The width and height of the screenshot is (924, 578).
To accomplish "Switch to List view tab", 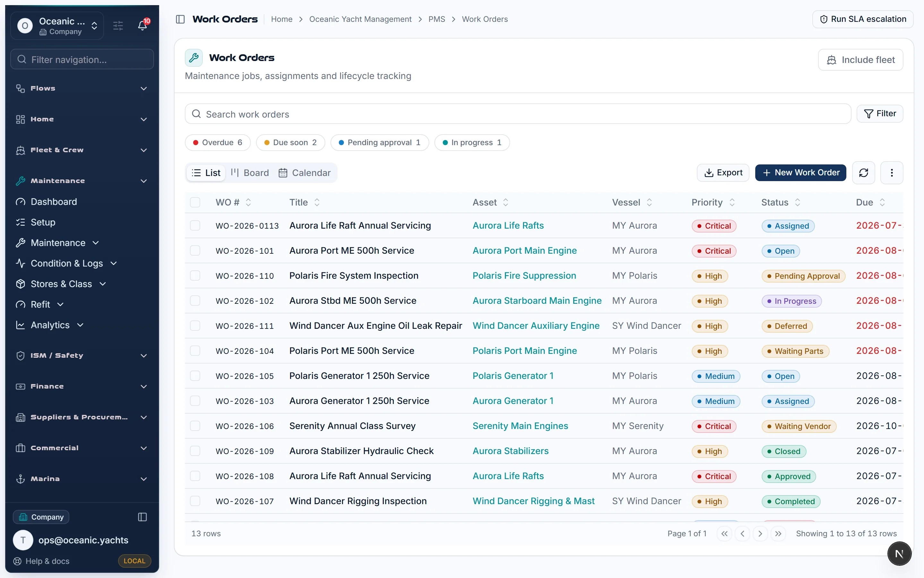I will tap(206, 173).
